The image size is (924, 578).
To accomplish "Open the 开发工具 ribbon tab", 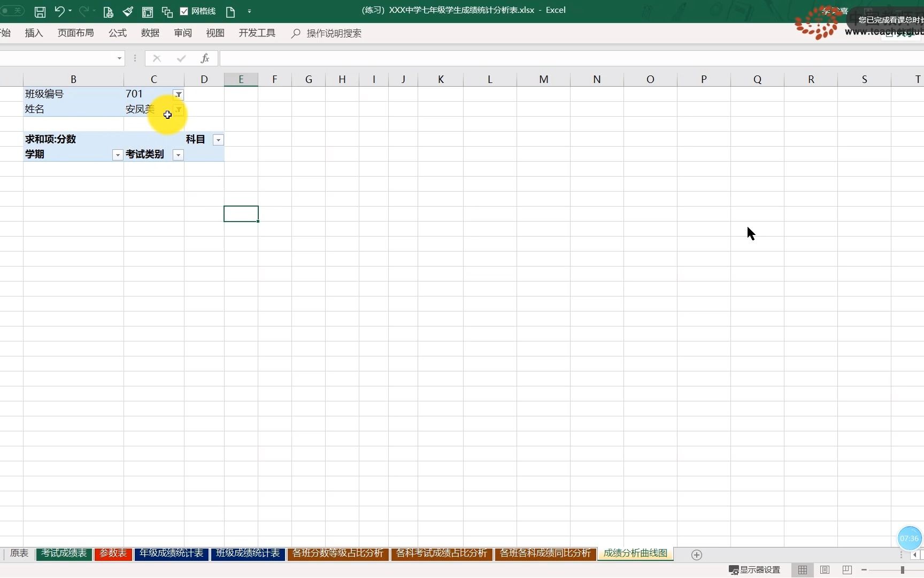I will (x=257, y=33).
